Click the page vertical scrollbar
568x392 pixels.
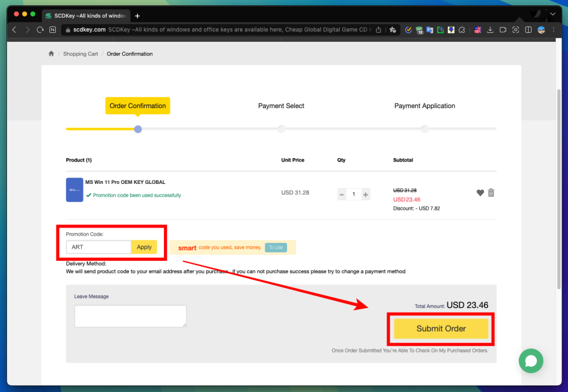point(559,188)
